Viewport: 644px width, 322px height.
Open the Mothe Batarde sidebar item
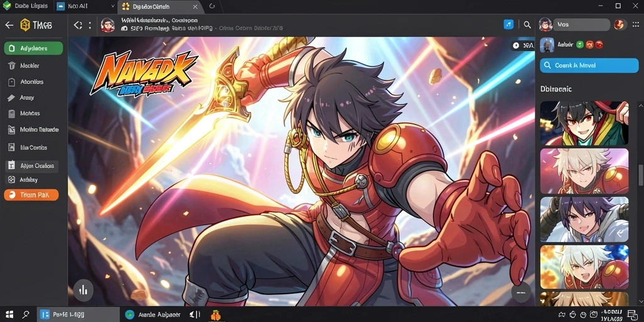click(x=33, y=130)
